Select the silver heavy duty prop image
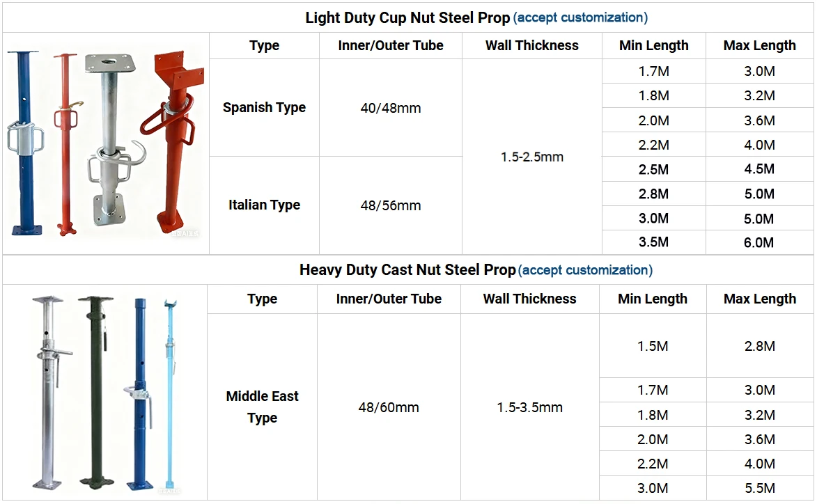Image resolution: width=817 pixels, height=504 pixels. click(47, 390)
